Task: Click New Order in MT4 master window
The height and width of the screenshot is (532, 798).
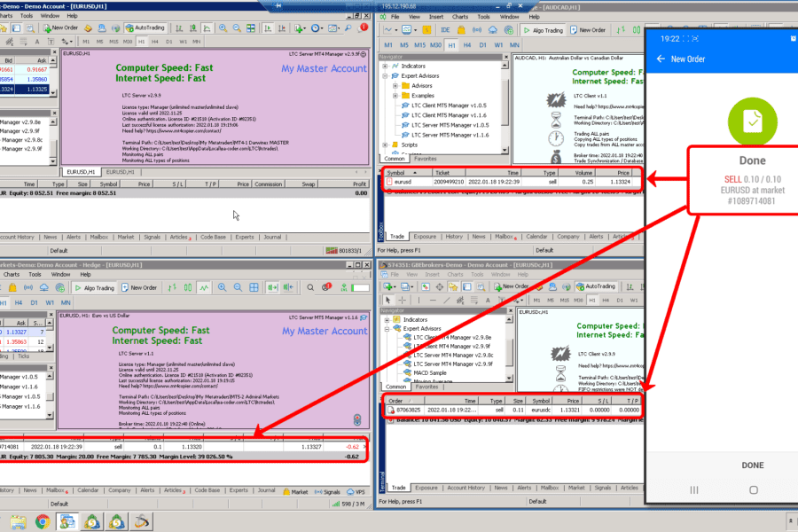Action: [60, 28]
